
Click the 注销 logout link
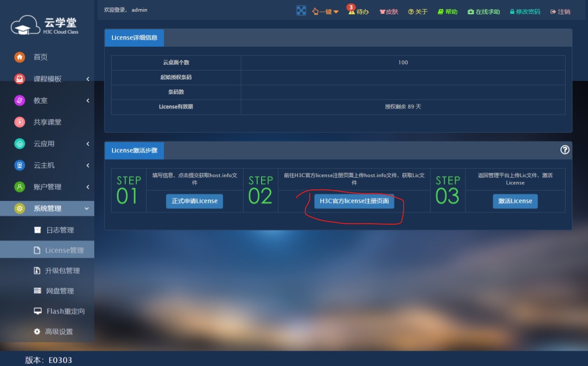coord(560,11)
